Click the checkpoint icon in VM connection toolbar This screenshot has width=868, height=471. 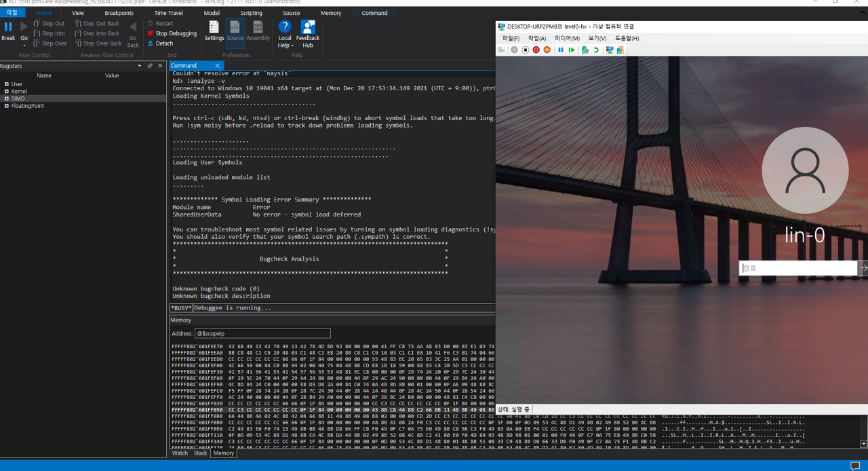coord(585,50)
